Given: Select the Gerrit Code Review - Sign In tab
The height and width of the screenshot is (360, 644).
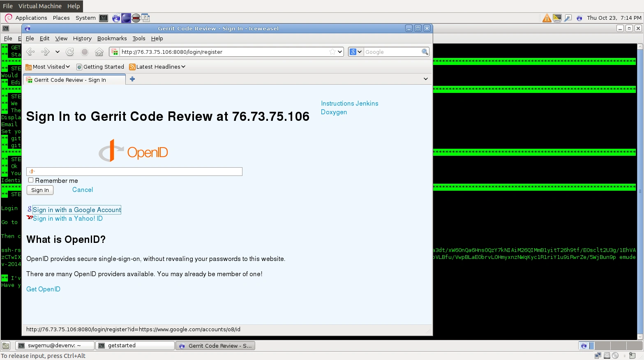Looking at the screenshot, I should 74,80.
